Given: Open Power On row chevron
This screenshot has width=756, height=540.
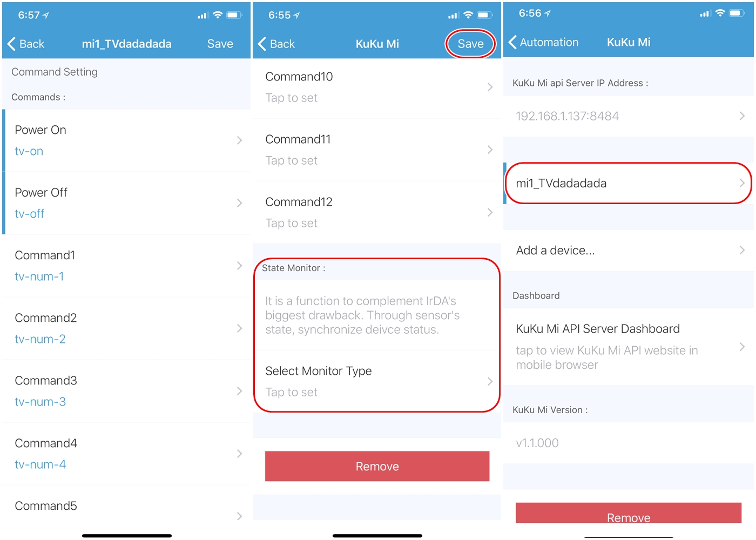Looking at the screenshot, I should coord(240,140).
